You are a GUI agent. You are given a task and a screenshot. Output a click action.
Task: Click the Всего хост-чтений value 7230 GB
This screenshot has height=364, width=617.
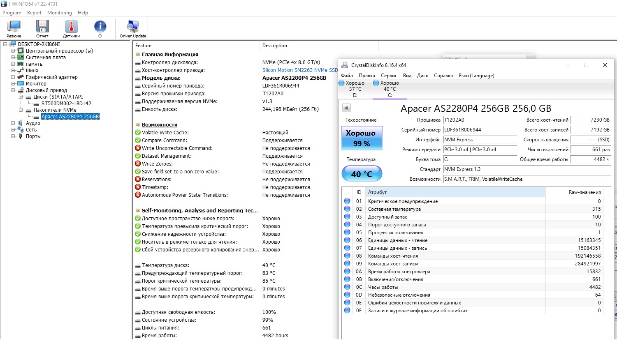(x=591, y=120)
